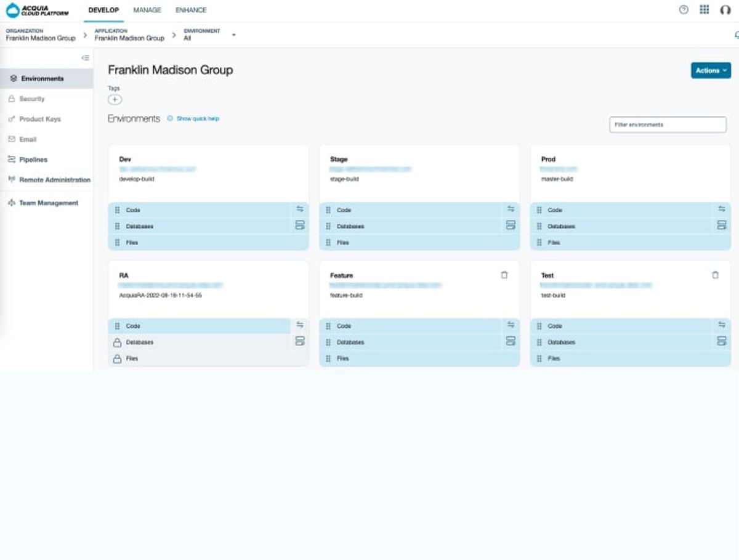Viewport: 739px width, 560px height.
Task: Click the RA Files lock icon
Action: 117,359
